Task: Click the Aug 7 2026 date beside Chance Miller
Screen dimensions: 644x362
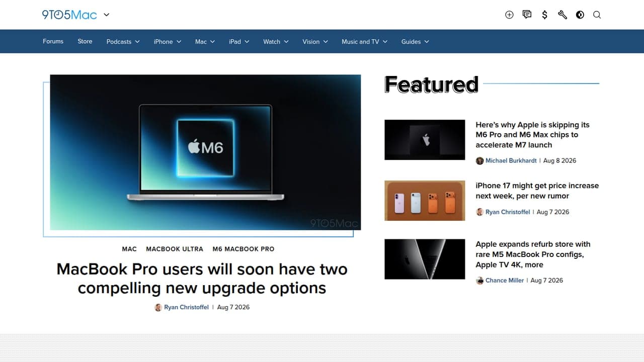Action: 547,281
